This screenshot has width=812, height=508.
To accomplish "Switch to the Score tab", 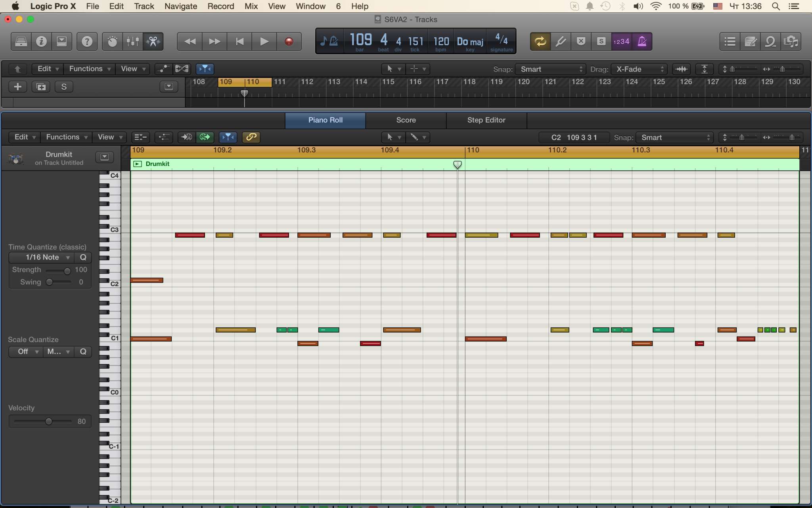I will [x=406, y=120].
